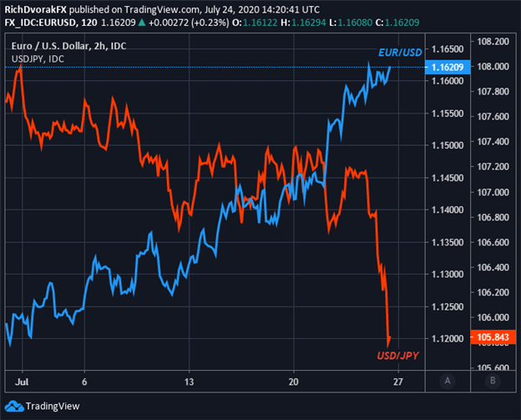Click the green up-triangle change indicator

pos(142,23)
